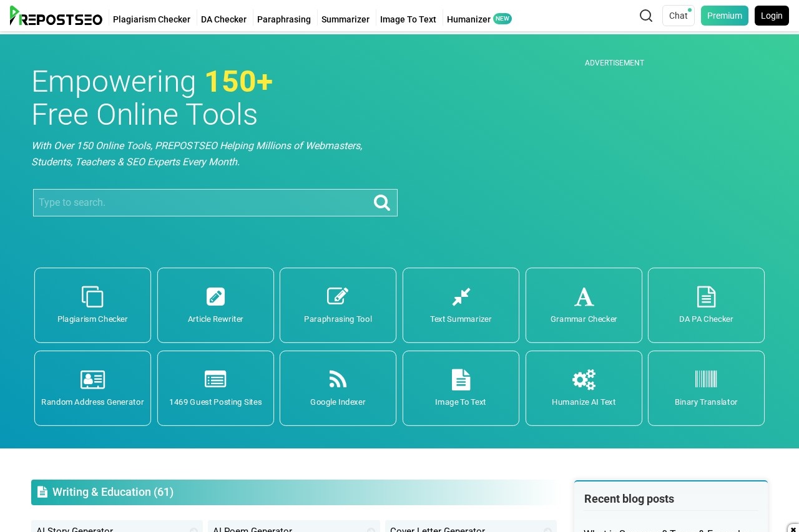Close the floating widget with X icon
The width and height of the screenshot is (799, 532).
point(793,528)
